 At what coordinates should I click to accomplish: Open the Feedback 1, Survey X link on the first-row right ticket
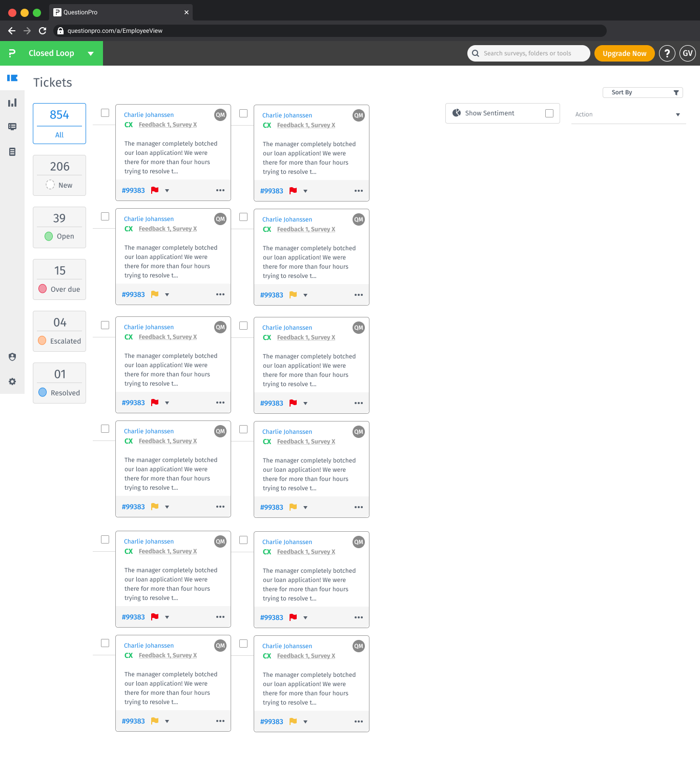(306, 125)
